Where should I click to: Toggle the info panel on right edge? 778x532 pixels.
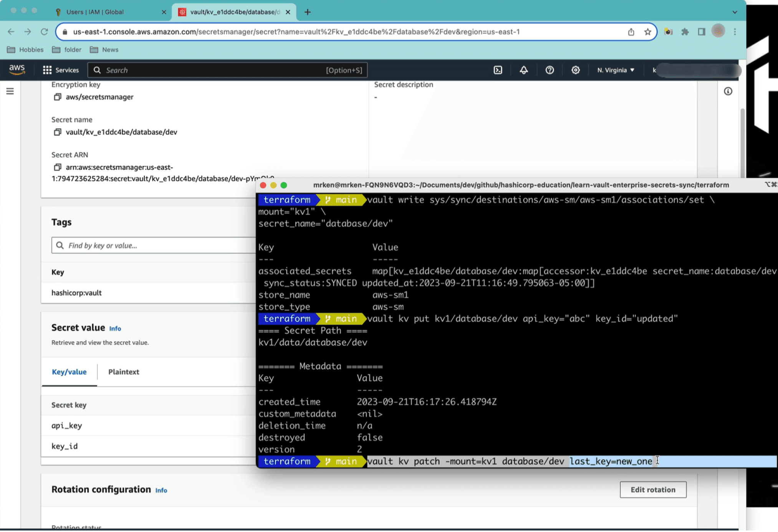[x=728, y=91]
